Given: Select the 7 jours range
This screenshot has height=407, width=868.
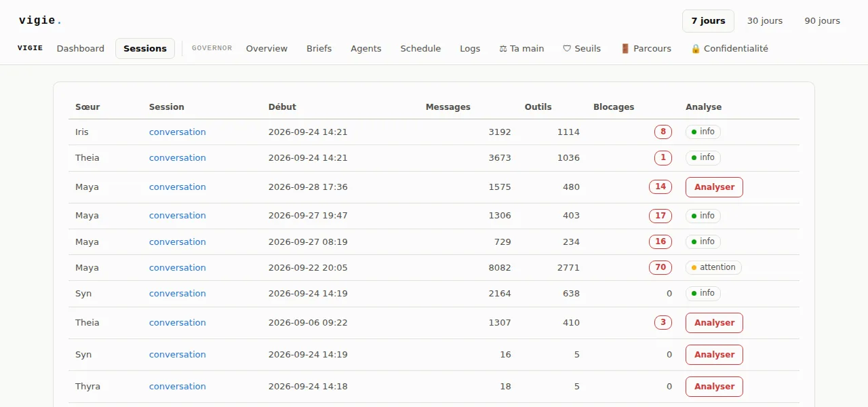Looking at the screenshot, I should (708, 21).
